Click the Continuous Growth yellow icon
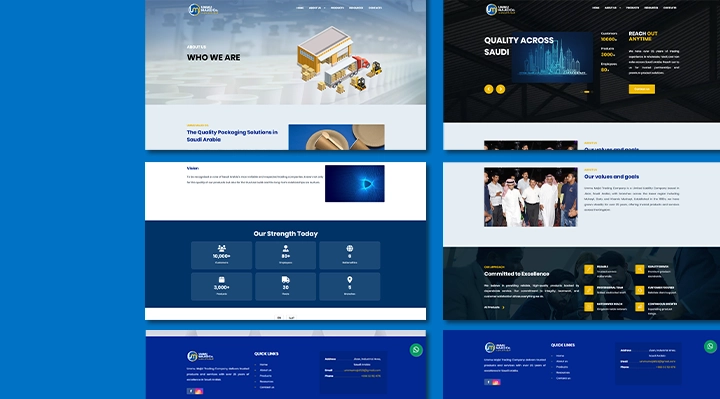Screen dimensions: 720x399 (640, 307)
